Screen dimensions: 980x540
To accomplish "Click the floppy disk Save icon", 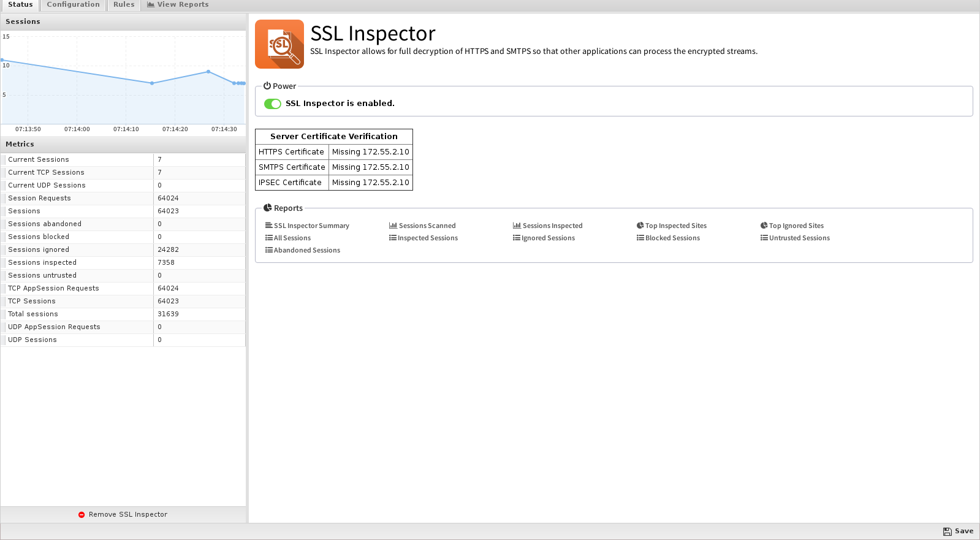I will coord(947,531).
